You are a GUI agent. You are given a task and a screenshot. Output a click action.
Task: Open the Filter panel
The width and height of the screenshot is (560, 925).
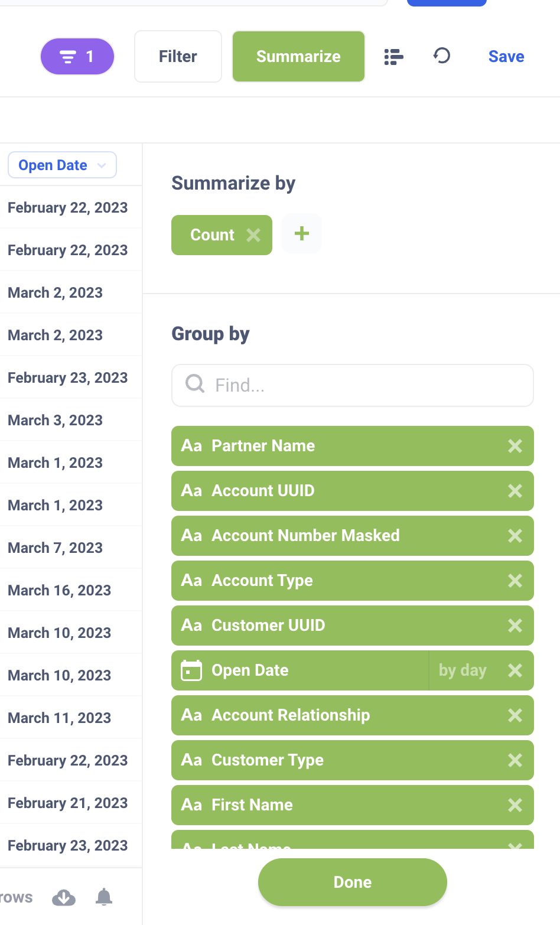click(x=178, y=57)
